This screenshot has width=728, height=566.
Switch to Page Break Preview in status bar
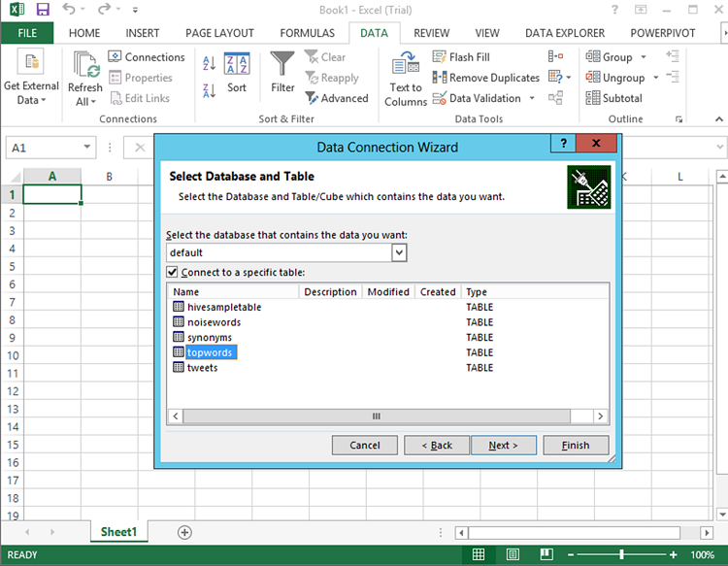[546, 554]
